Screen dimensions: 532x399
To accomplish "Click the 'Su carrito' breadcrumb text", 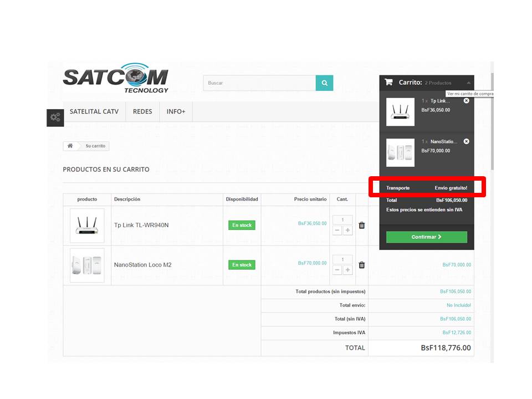I will tap(95, 146).
